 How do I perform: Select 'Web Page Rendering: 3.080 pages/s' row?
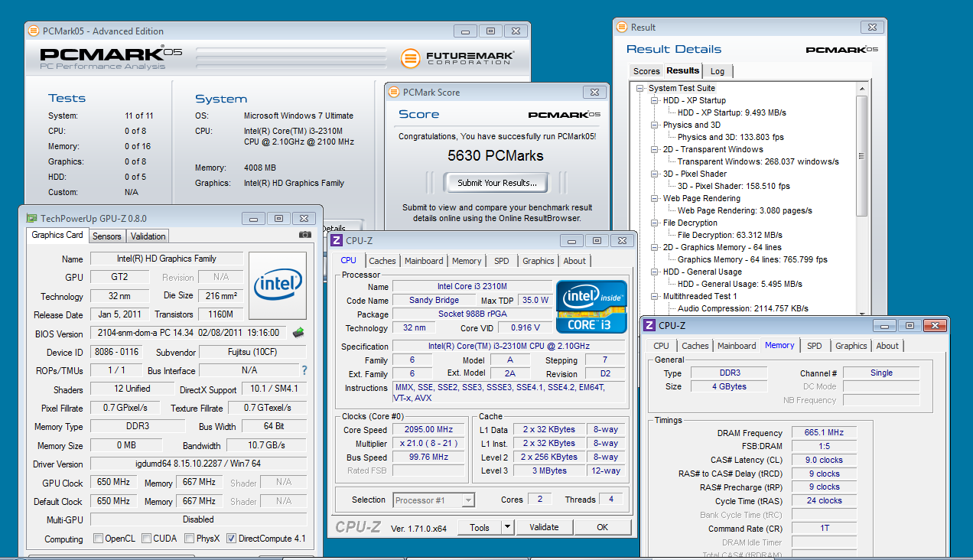[745, 211]
